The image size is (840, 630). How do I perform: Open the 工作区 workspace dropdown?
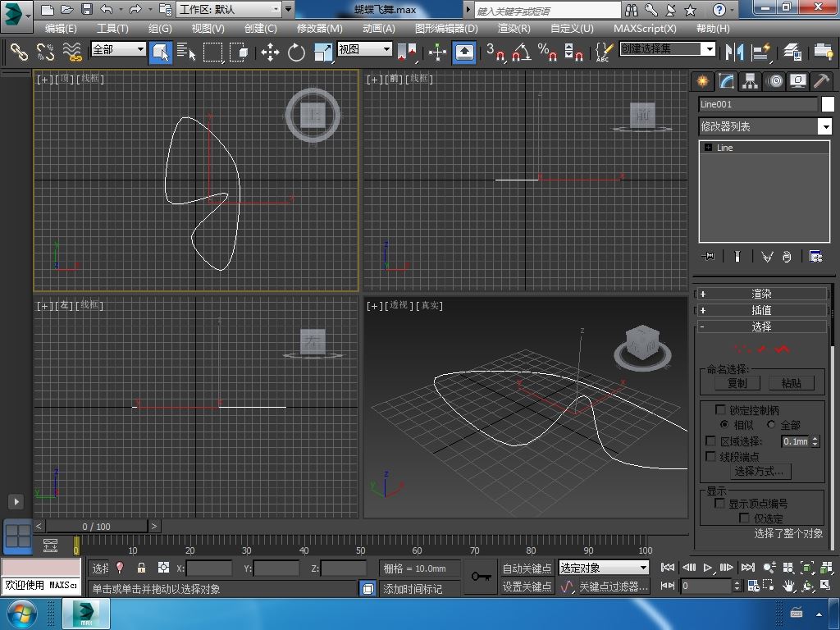(230, 9)
